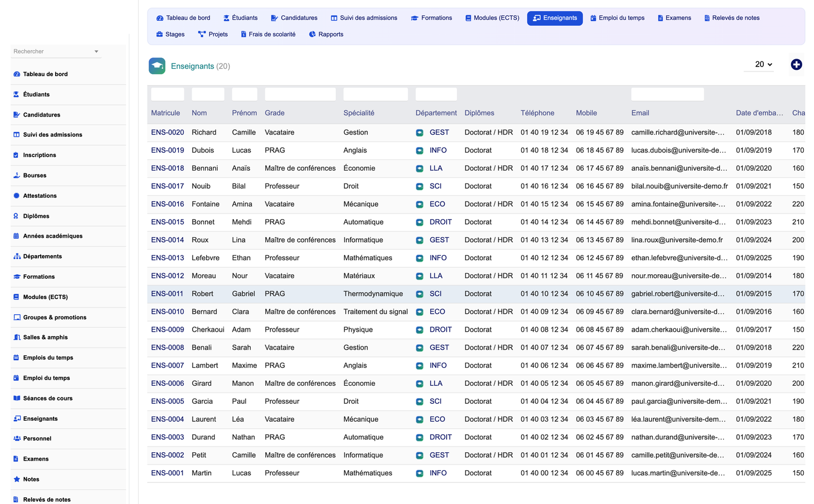The height and width of the screenshot is (504, 814).
Task: Open the Tableau de bord tab
Action: coord(183,18)
